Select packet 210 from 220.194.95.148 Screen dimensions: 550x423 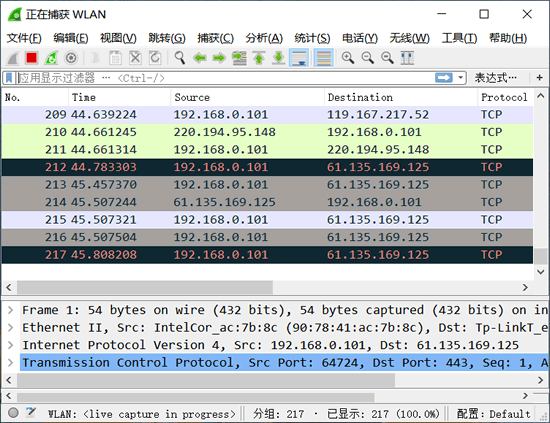point(267,132)
